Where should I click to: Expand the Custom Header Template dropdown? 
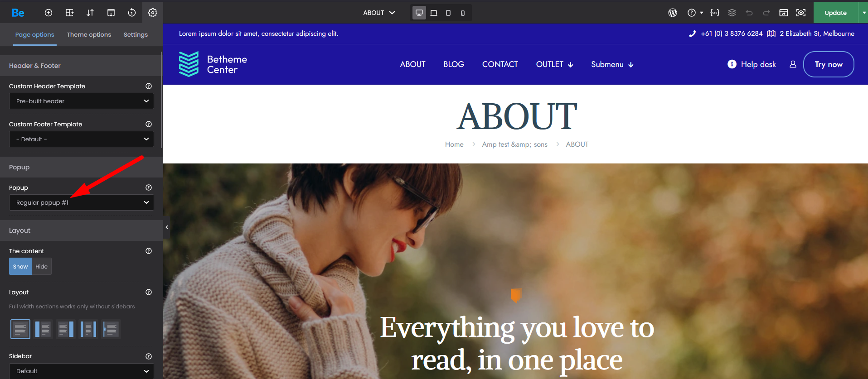pos(82,101)
